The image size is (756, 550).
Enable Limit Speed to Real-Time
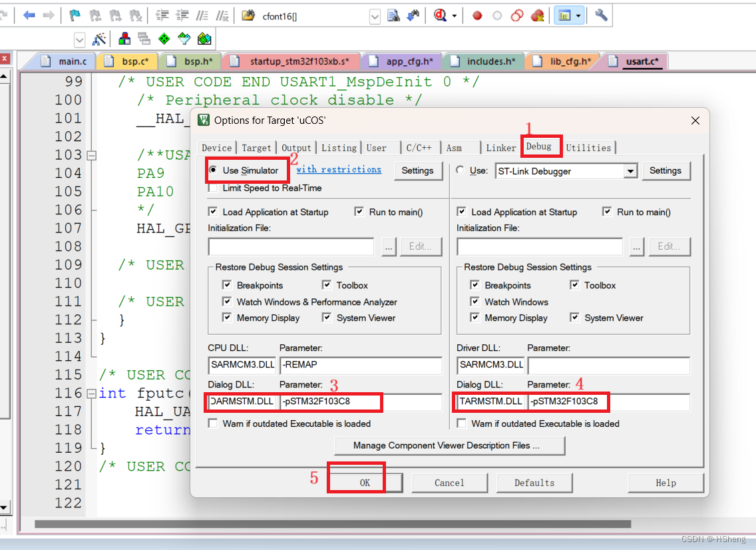pos(214,187)
